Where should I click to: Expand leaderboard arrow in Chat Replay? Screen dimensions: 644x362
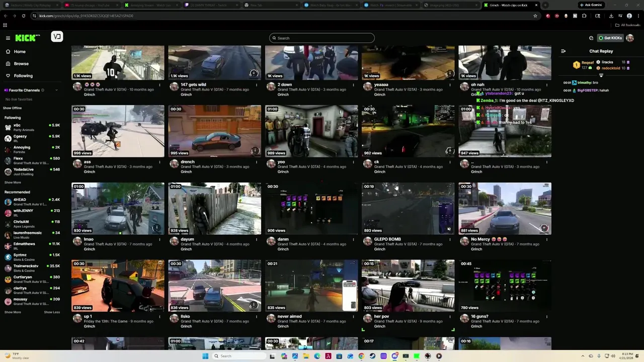coord(601,75)
